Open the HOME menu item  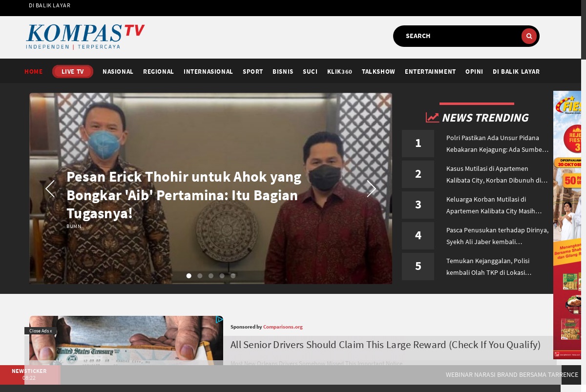pyautogui.click(x=34, y=72)
